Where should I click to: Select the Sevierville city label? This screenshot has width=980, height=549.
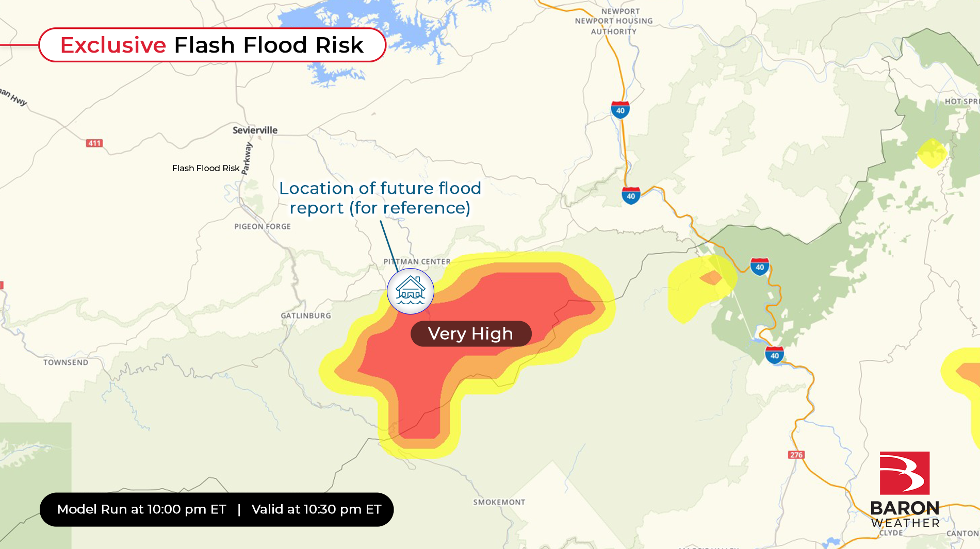click(255, 130)
